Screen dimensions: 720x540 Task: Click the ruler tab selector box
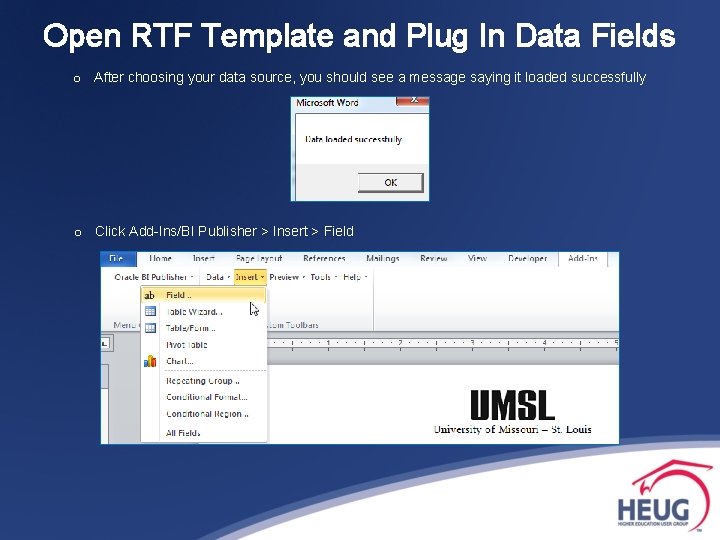[x=105, y=343]
